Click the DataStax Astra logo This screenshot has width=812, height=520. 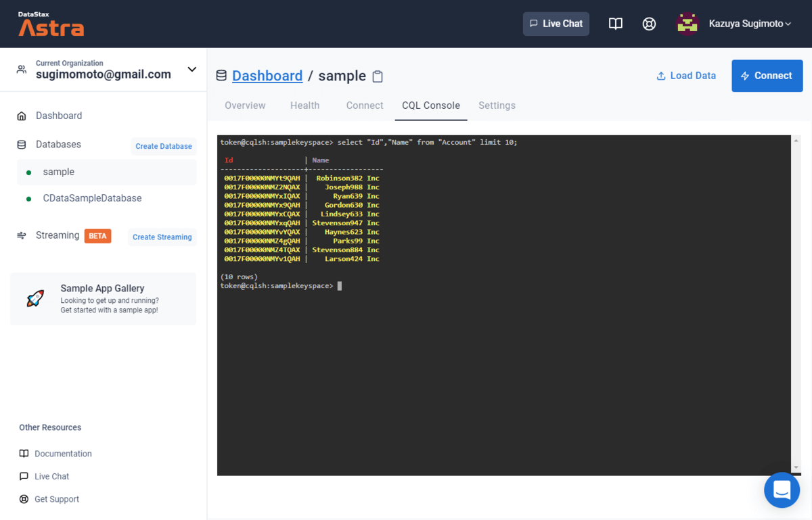(x=51, y=24)
